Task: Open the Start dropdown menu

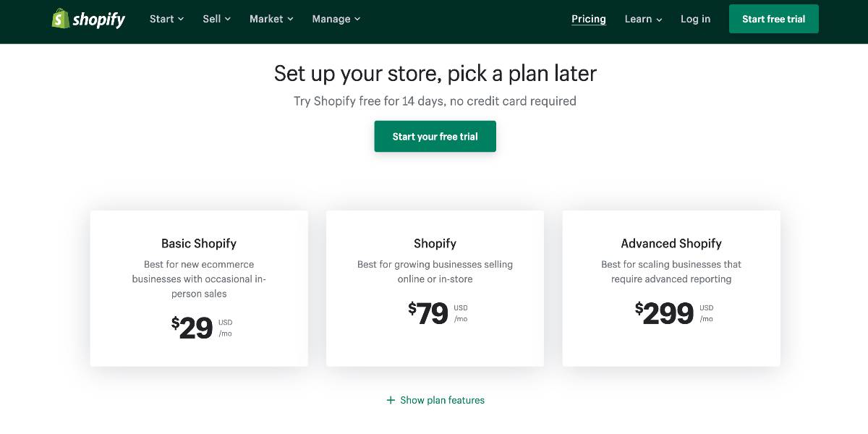Action: point(166,19)
